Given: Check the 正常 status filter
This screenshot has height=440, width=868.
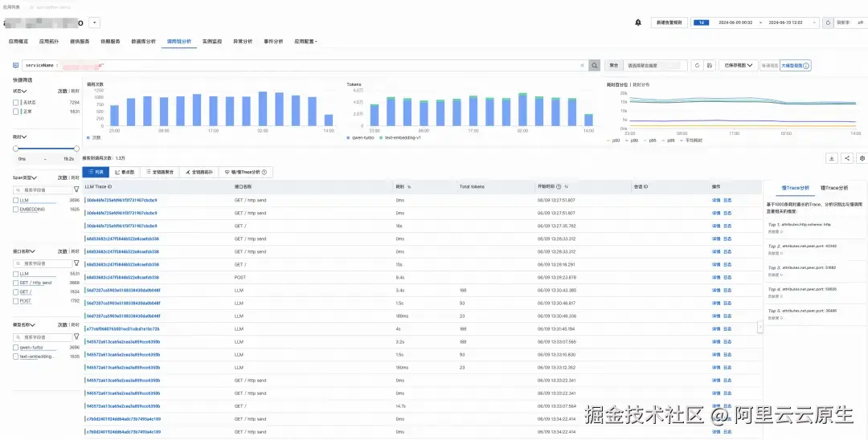Looking at the screenshot, I should point(15,111).
